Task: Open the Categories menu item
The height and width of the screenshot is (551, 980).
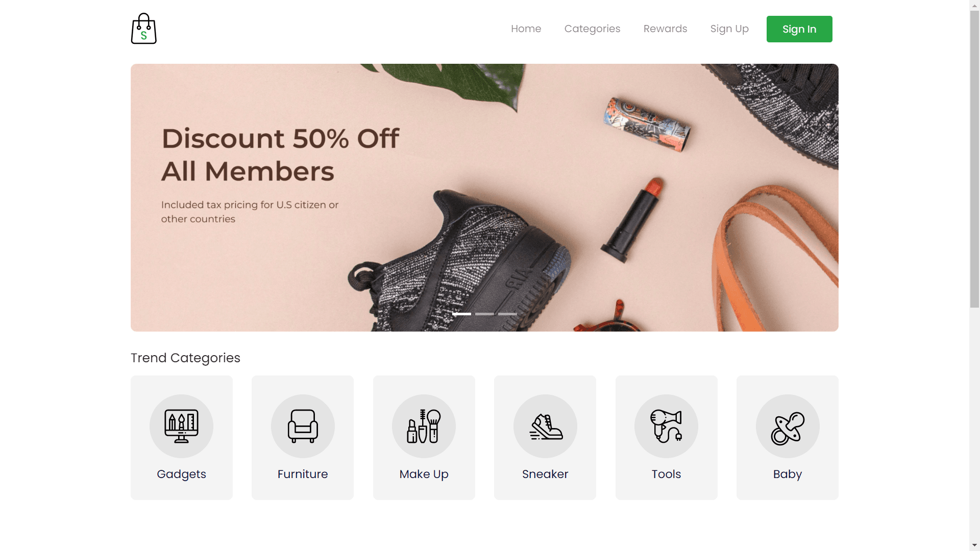Action: (592, 29)
